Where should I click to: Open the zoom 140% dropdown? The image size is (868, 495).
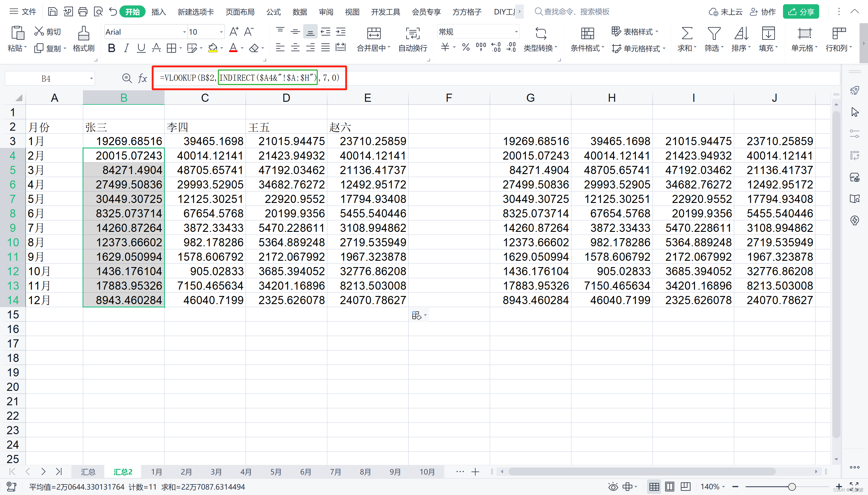[712, 487]
